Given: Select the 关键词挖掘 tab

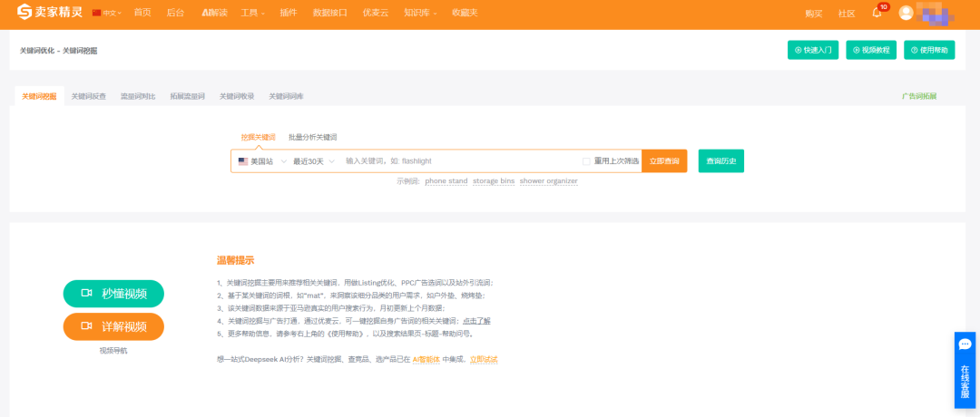Looking at the screenshot, I should point(39,97).
